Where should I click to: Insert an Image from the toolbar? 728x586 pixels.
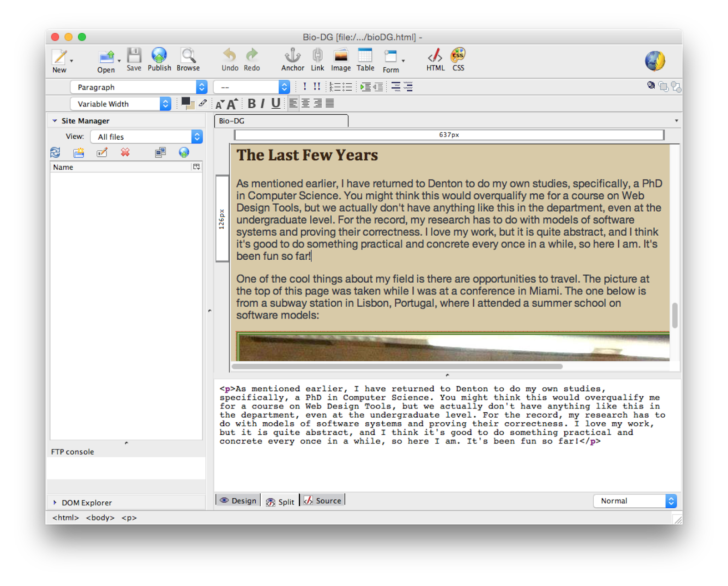coord(341,60)
